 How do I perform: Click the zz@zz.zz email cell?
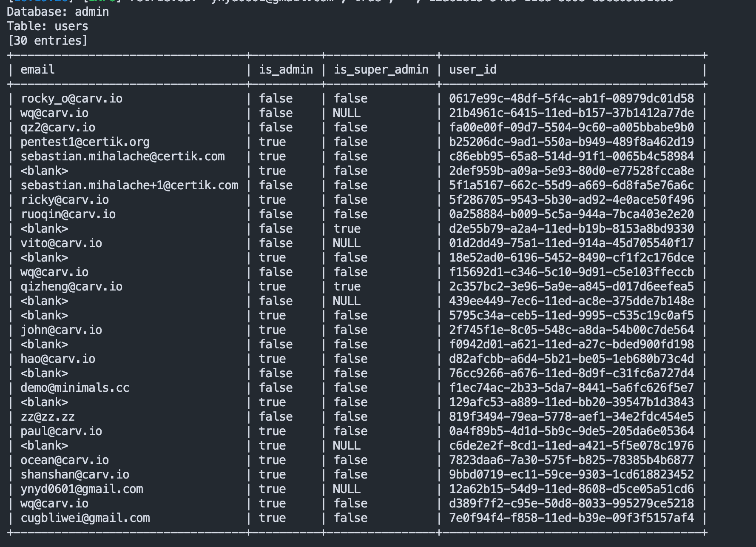(48, 417)
